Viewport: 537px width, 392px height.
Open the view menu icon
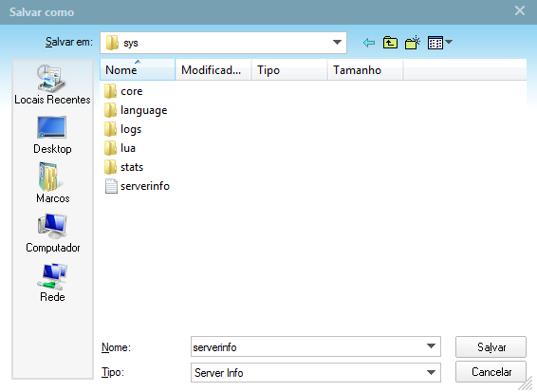pos(440,43)
